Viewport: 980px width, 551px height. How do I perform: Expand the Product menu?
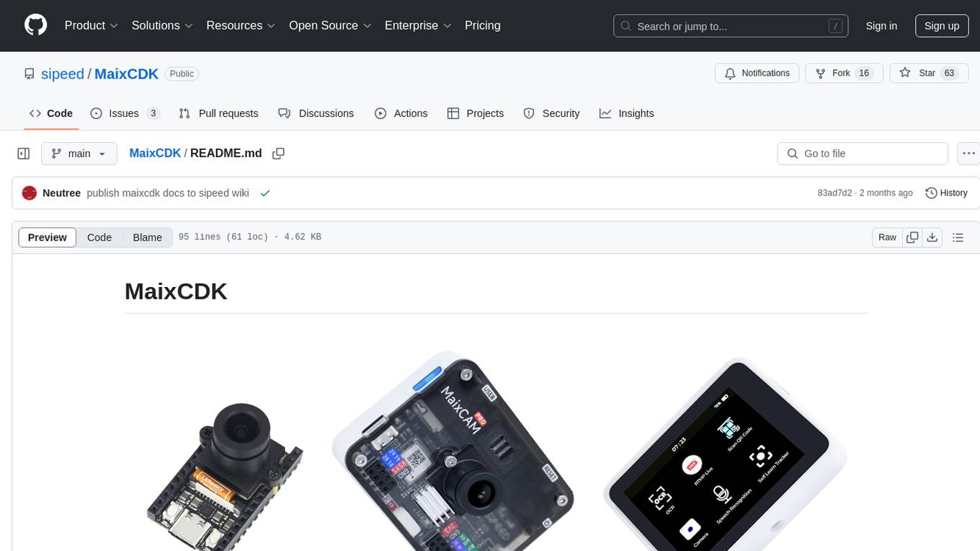[92, 25]
